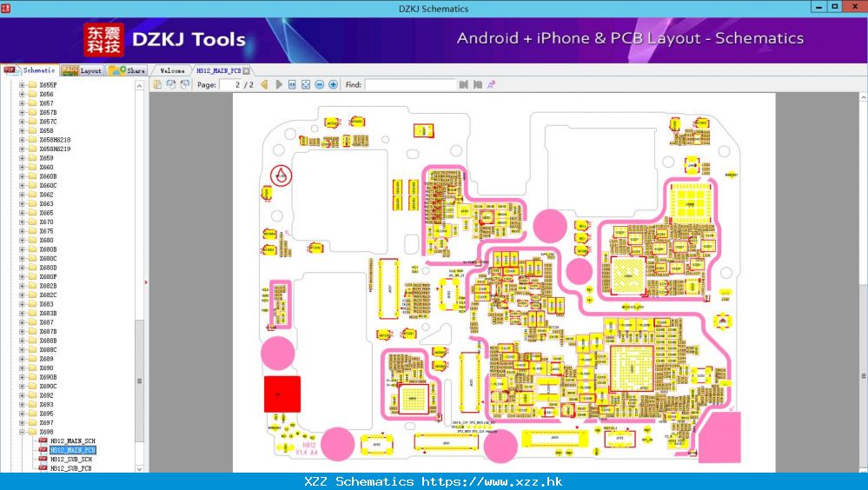This screenshot has height=490, width=868.
Task: Open the Welcome tab
Action: click(x=172, y=71)
